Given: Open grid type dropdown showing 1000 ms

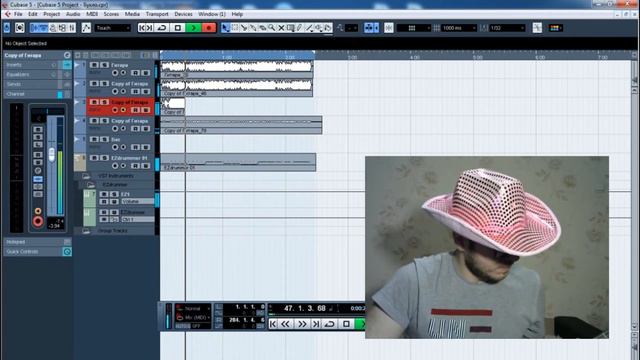Looking at the screenshot, I should 459,28.
